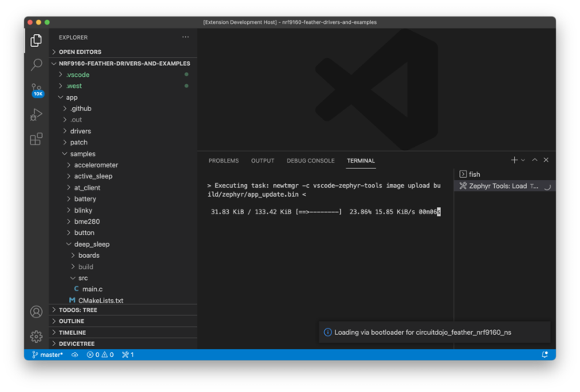Close the terminal panel
The height and width of the screenshot is (392, 580).
click(x=546, y=160)
